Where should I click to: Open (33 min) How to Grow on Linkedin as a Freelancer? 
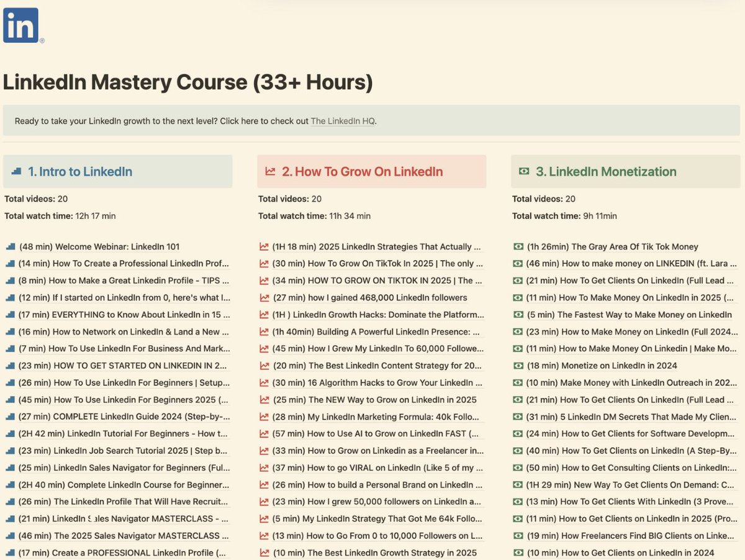[379, 451]
